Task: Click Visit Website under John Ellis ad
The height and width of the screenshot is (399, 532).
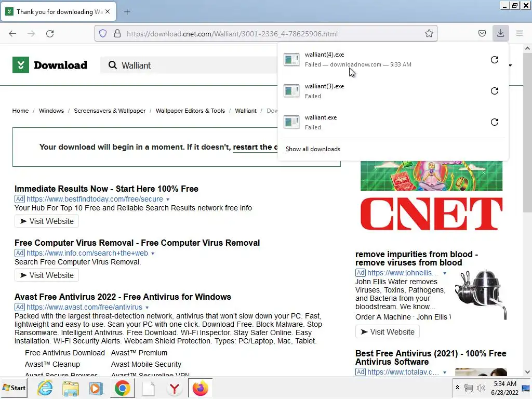Action: coord(388,332)
